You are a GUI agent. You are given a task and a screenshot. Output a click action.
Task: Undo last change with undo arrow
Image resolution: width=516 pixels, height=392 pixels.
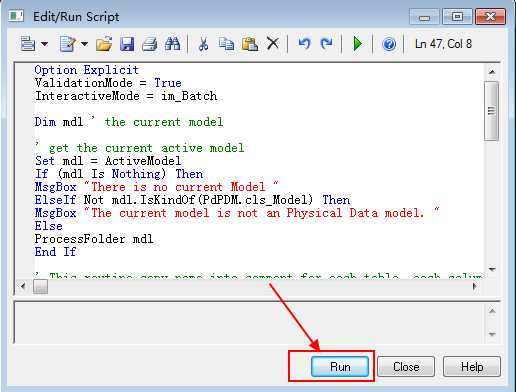click(x=304, y=44)
